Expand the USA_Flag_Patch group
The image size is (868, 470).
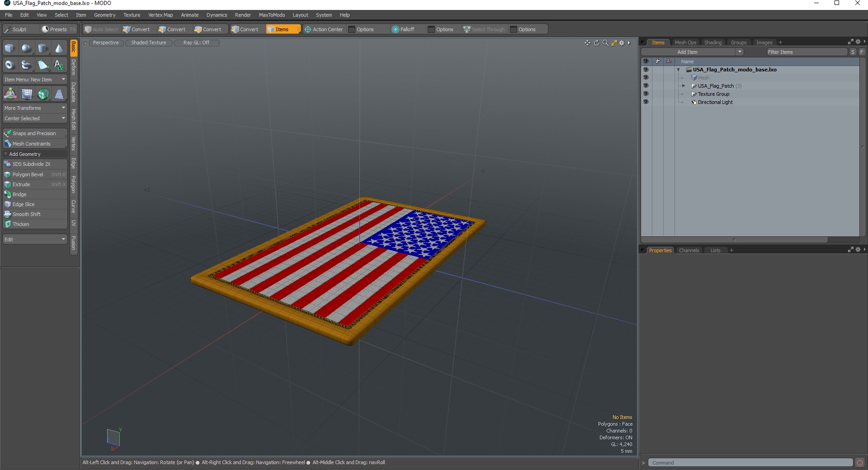coord(684,86)
